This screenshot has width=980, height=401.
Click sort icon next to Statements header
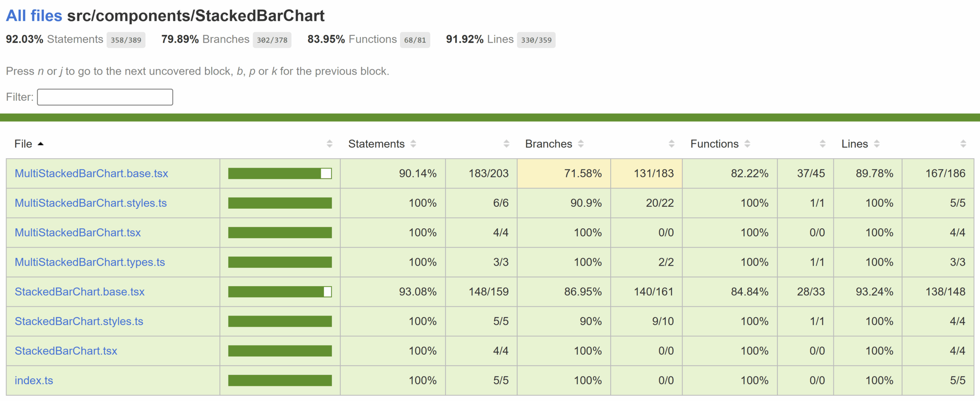point(413,144)
